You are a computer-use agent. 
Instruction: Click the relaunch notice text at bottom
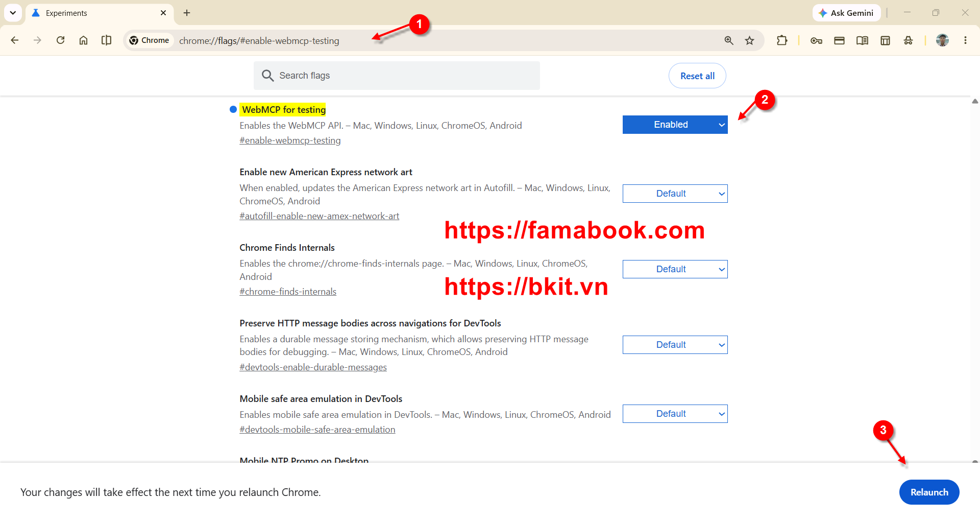(x=170, y=492)
